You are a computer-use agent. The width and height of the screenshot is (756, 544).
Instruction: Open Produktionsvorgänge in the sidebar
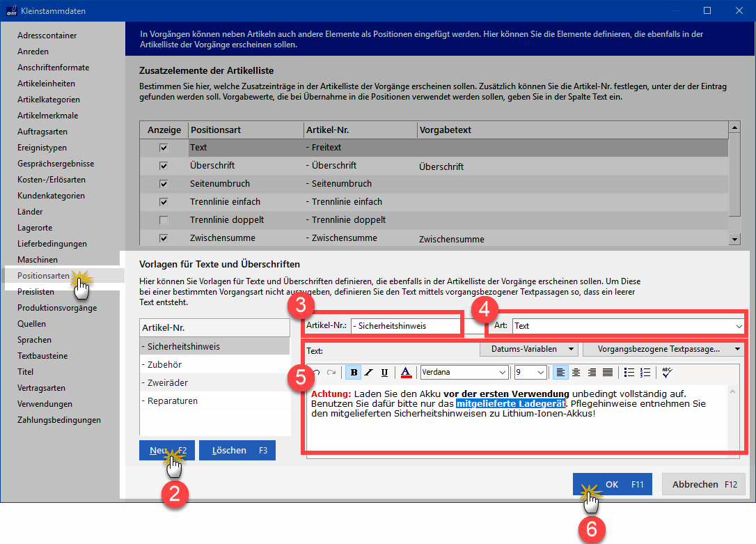[57, 308]
